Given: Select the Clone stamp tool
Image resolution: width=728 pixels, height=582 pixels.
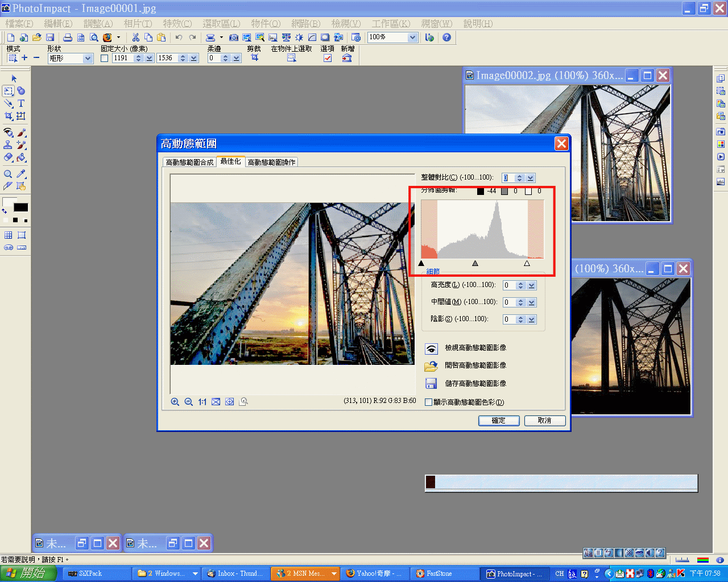Looking at the screenshot, I should point(9,145).
